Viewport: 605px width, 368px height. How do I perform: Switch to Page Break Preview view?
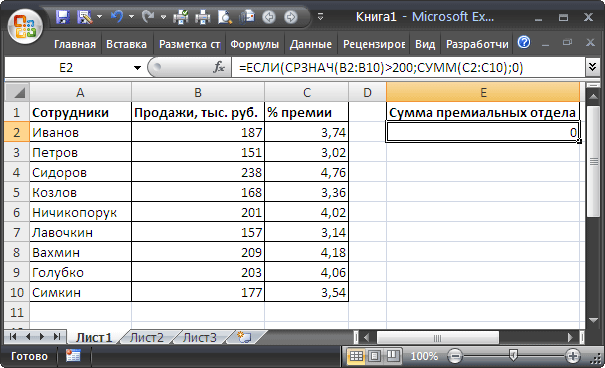pyautogui.click(x=393, y=355)
